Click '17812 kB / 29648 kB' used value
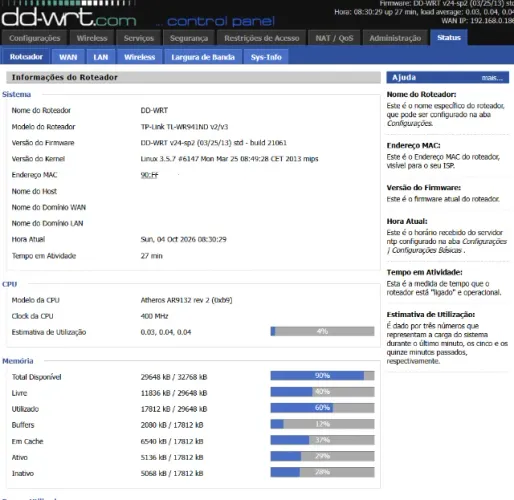Viewport: 514px width, 500px height. click(174, 409)
